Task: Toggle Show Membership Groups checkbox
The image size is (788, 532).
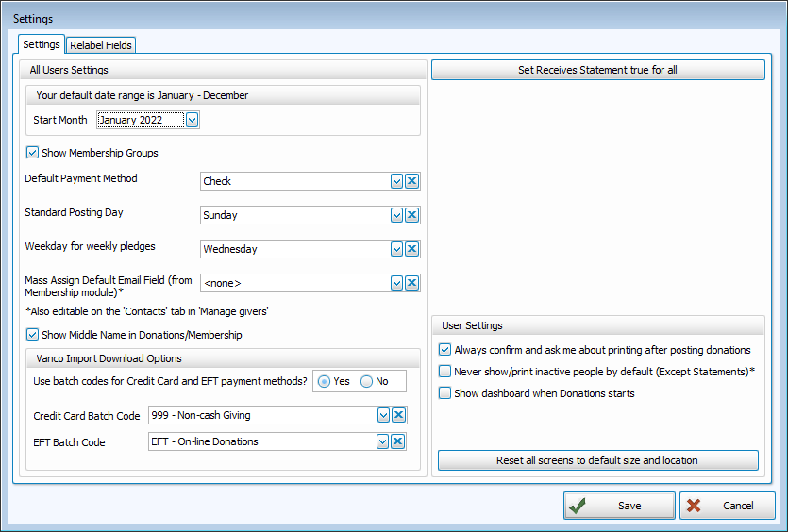Action: coord(33,153)
